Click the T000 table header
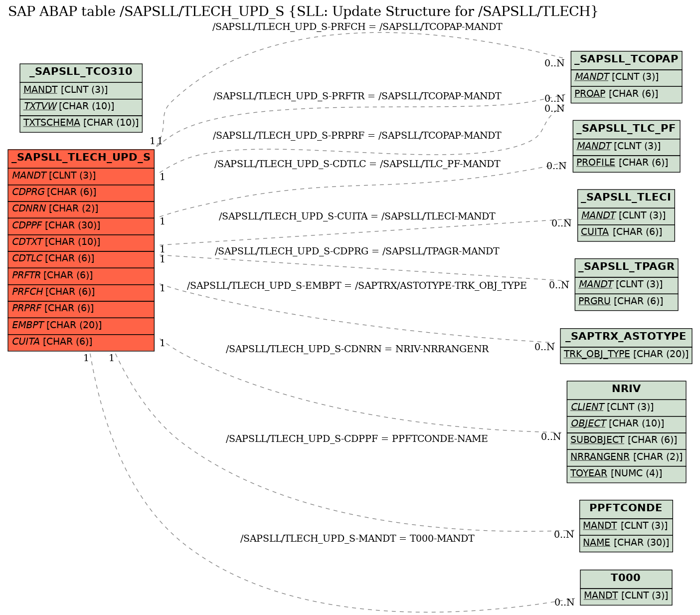 (626, 579)
